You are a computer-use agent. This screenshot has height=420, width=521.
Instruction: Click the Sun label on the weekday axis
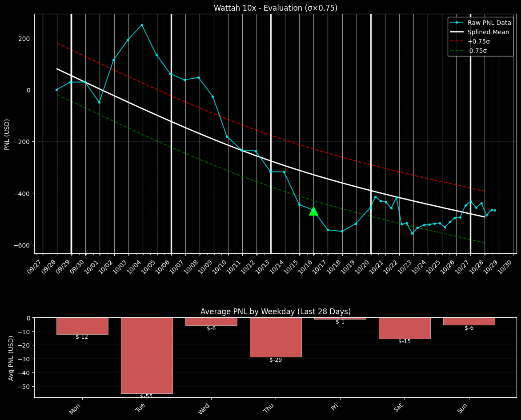tap(462, 408)
